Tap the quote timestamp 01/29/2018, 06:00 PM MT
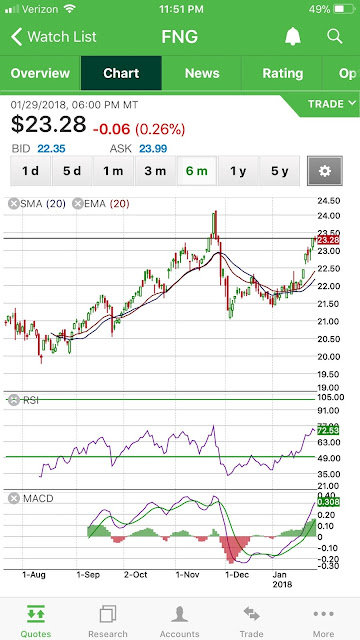This screenshot has width=360, height=640. coord(74,105)
